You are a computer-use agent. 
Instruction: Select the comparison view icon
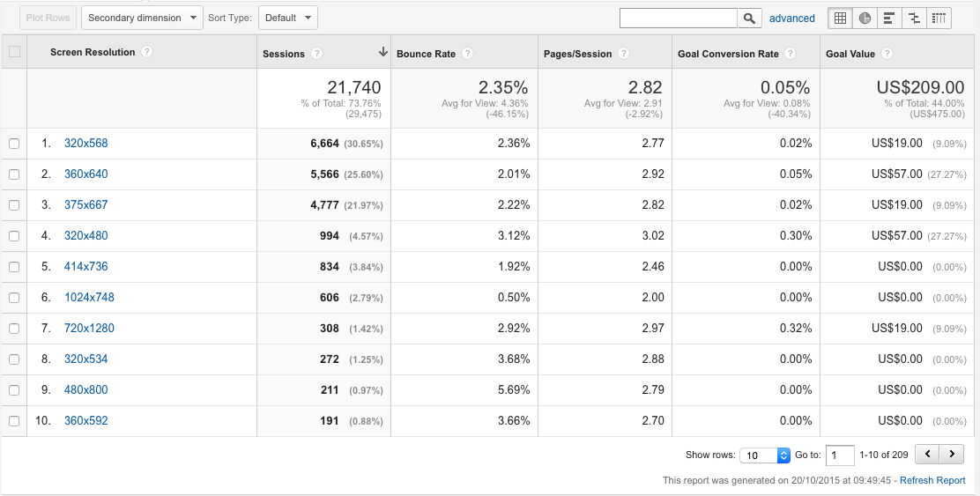click(914, 18)
